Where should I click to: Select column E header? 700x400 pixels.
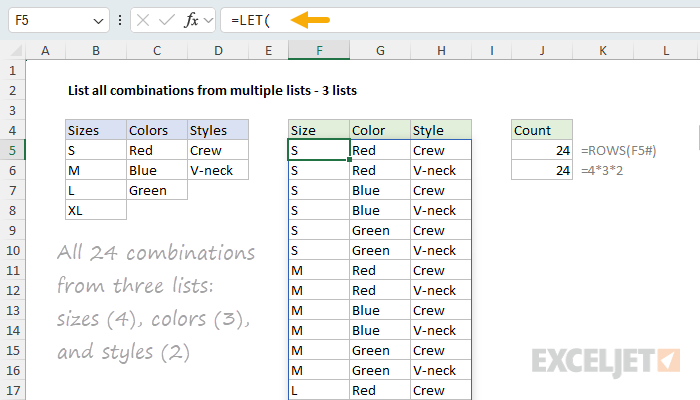(268, 50)
